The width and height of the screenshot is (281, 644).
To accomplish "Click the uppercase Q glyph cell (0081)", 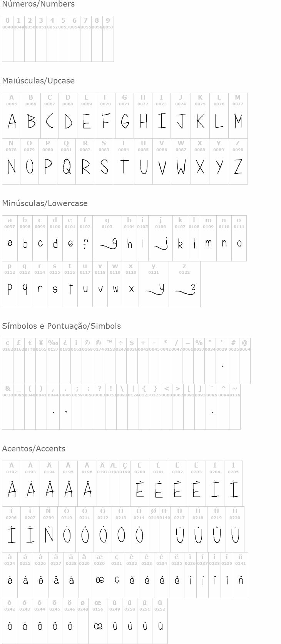I will (x=66, y=161).
